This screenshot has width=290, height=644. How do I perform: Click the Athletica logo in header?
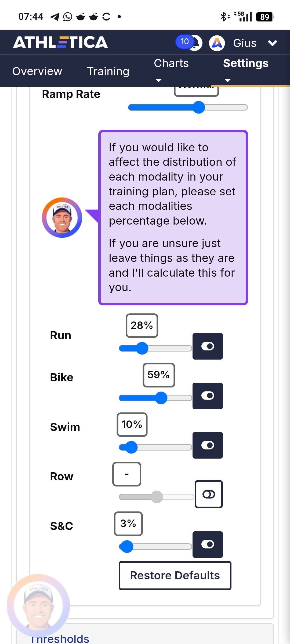[x=60, y=42]
